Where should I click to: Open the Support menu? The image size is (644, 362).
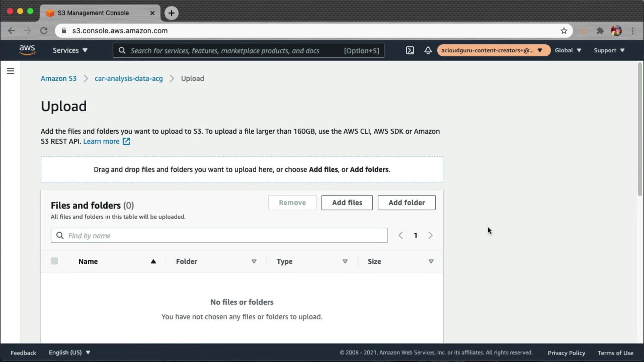click(x=609, y=50)
